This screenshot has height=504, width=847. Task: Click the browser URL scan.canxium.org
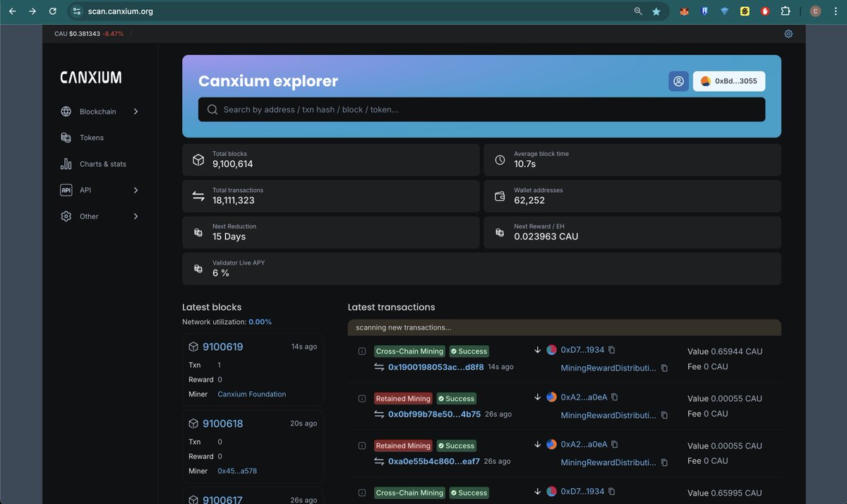pyautogui.click(x=121, y=11)
